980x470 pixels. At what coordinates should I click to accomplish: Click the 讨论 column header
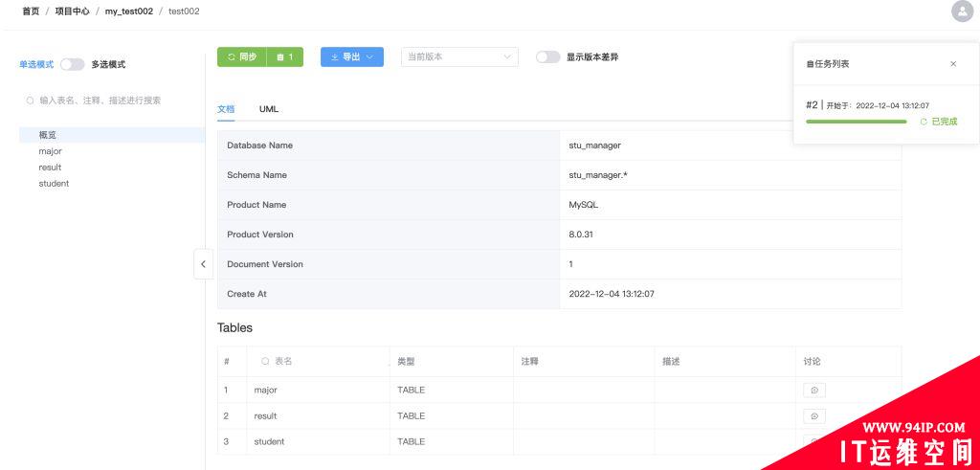812,361
